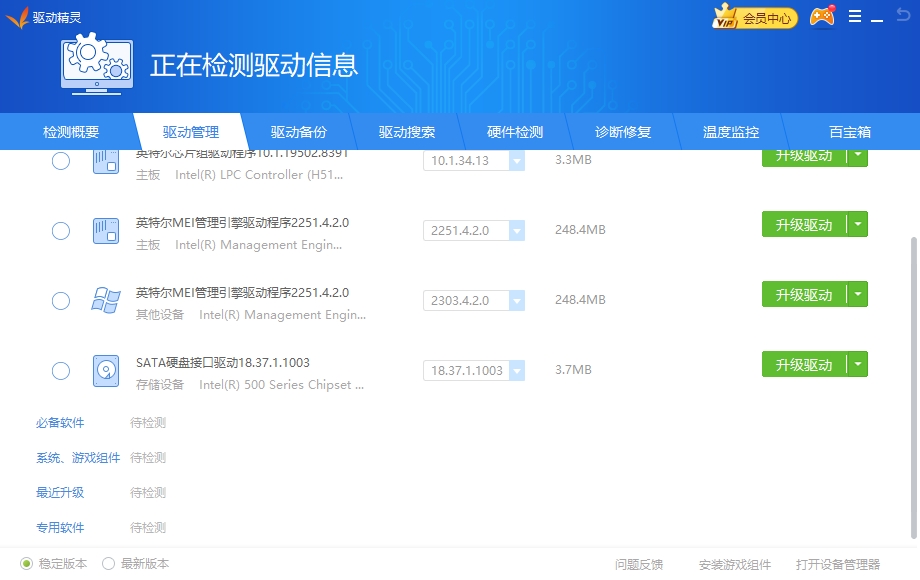This screenshot has height=580, width=920.
Task: Click 升级驱动 for LPC Controller driver
Action: [804, 157]
